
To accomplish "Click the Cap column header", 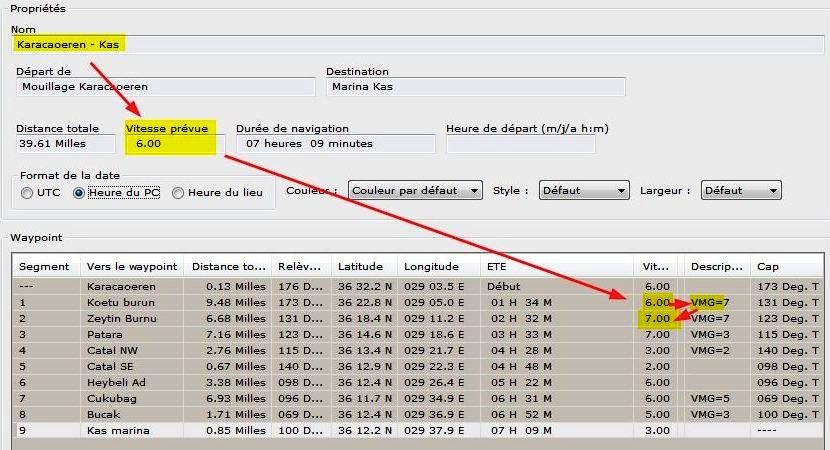I will (787, 267).
